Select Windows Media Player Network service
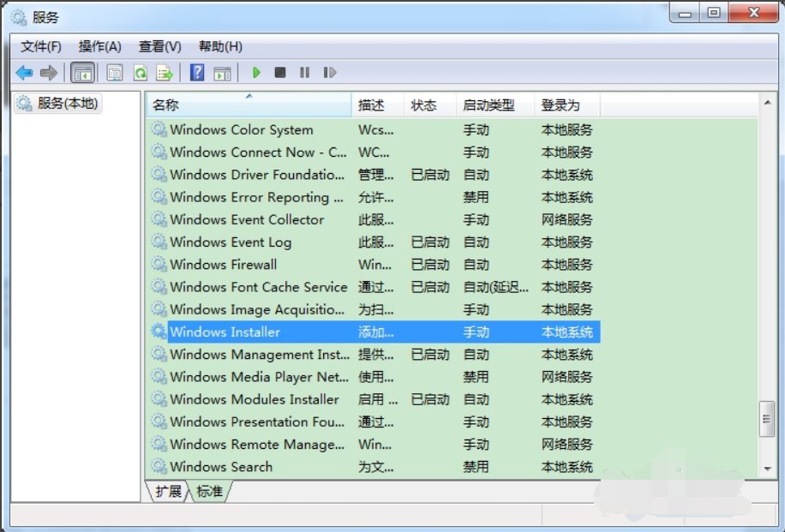Screen dimensions: 785x532 259,377
